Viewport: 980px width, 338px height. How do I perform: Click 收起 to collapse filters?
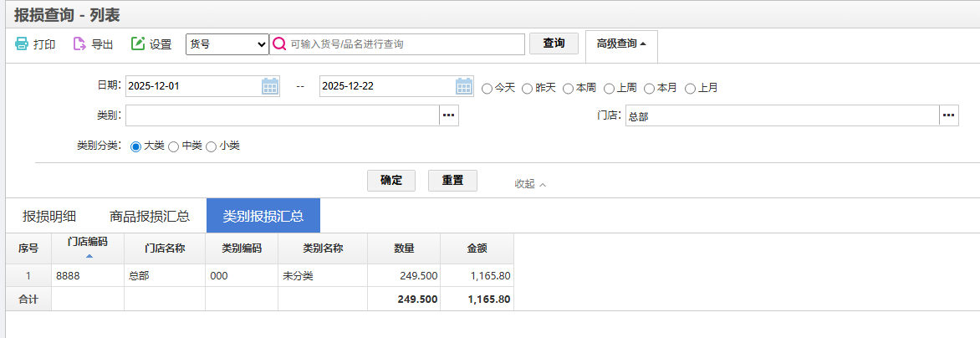pyautogui.click(x=530, y=184)
